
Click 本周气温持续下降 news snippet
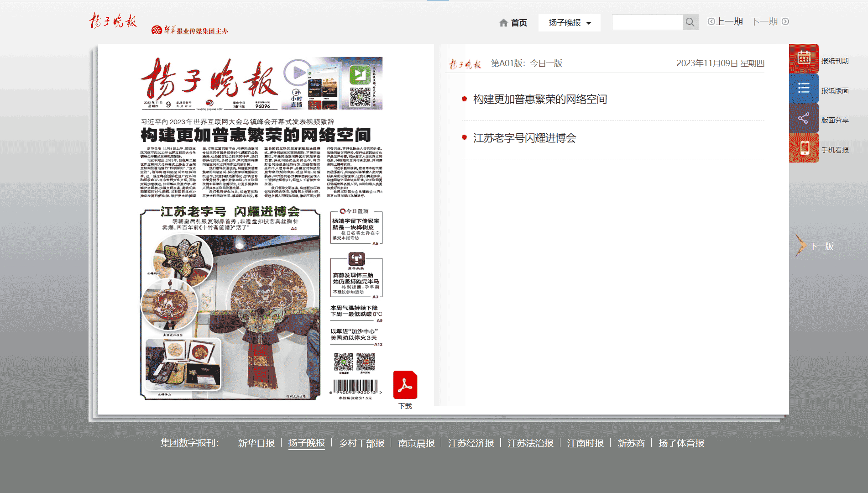click(x=356, y=311)
